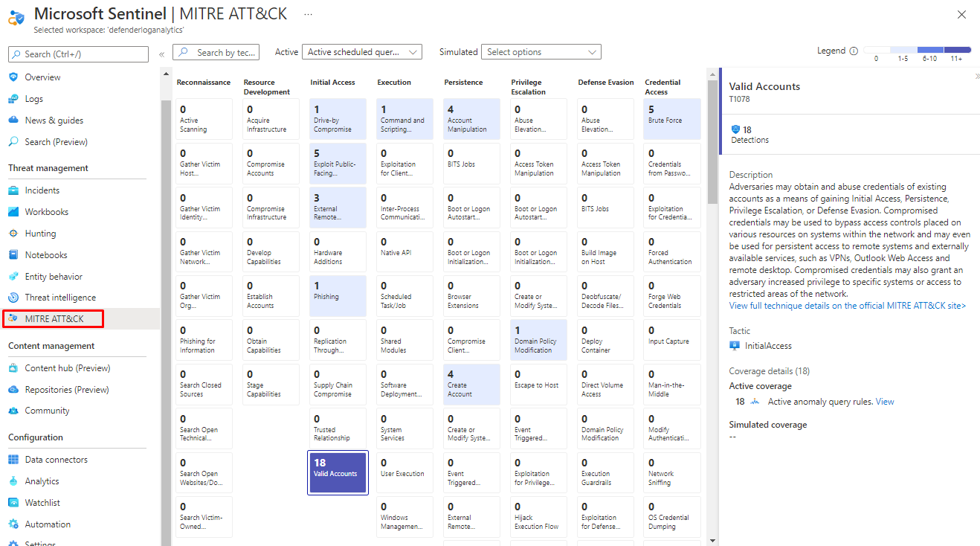Screen dimensions: 980x546
Task: Open the Hunting icon in sidebar
Action: click(x=13, y=234)
